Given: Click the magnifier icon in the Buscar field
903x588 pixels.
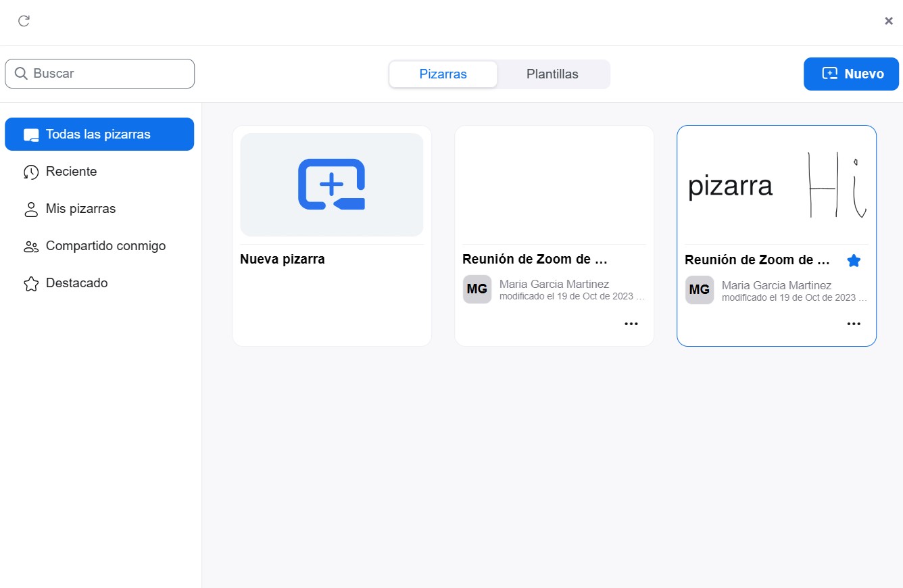Looking at the screenshot, I should point(21,74).
